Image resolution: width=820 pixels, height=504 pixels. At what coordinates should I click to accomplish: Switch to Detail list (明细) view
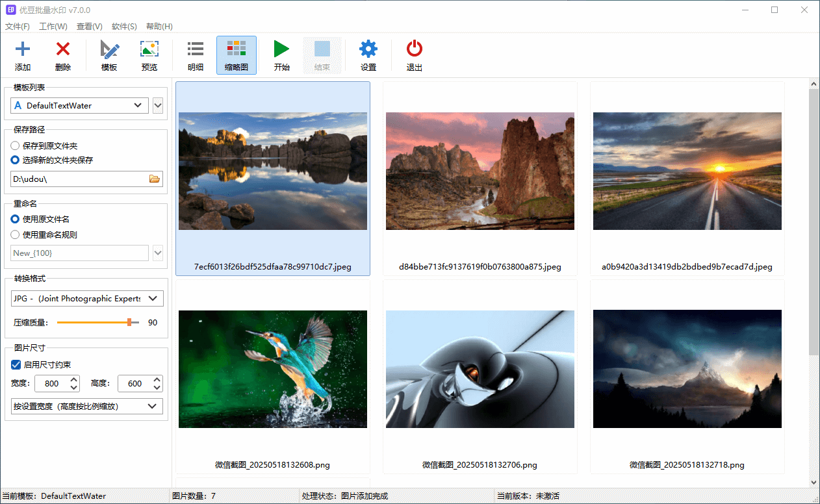(x=196, y=49)
